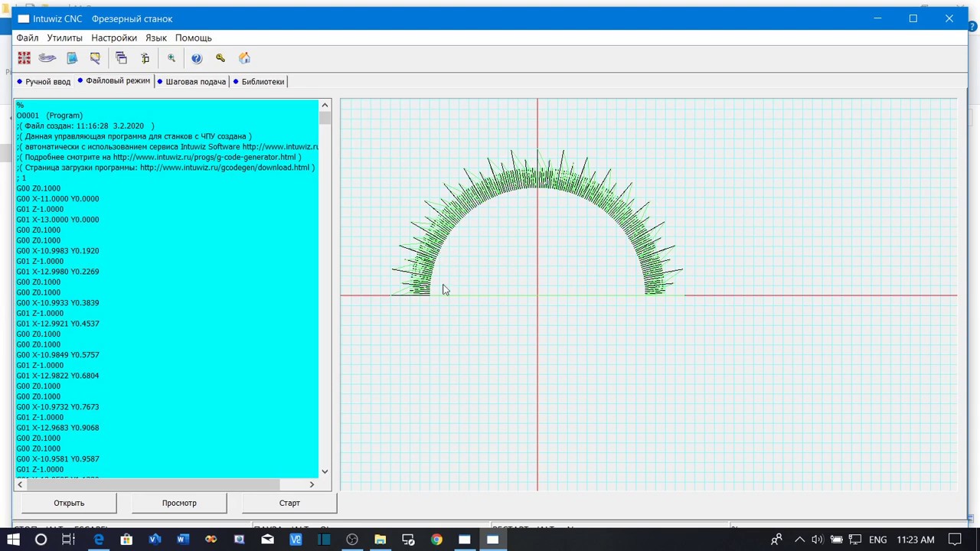This screenshot has height=551, width=980.
Task: Open the Файл menu
Action: click(x=28, y=37)
